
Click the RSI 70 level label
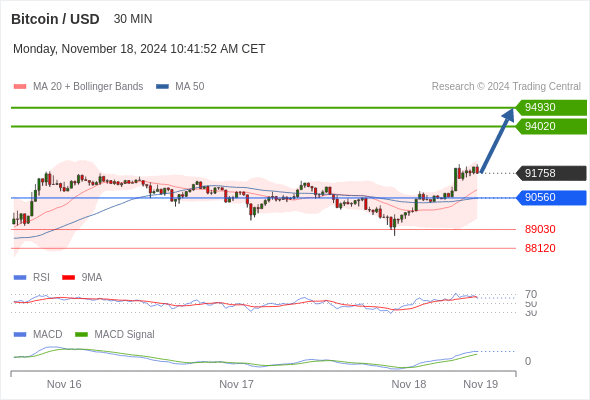click(x=531, y=294)
